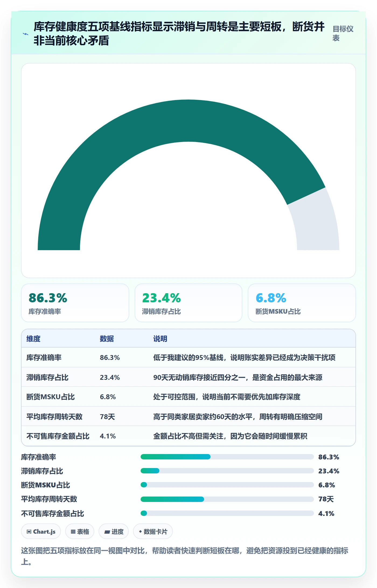
Task: Click the 不可售库存金额占比 progress bar
Action: (x=227, y=513)
